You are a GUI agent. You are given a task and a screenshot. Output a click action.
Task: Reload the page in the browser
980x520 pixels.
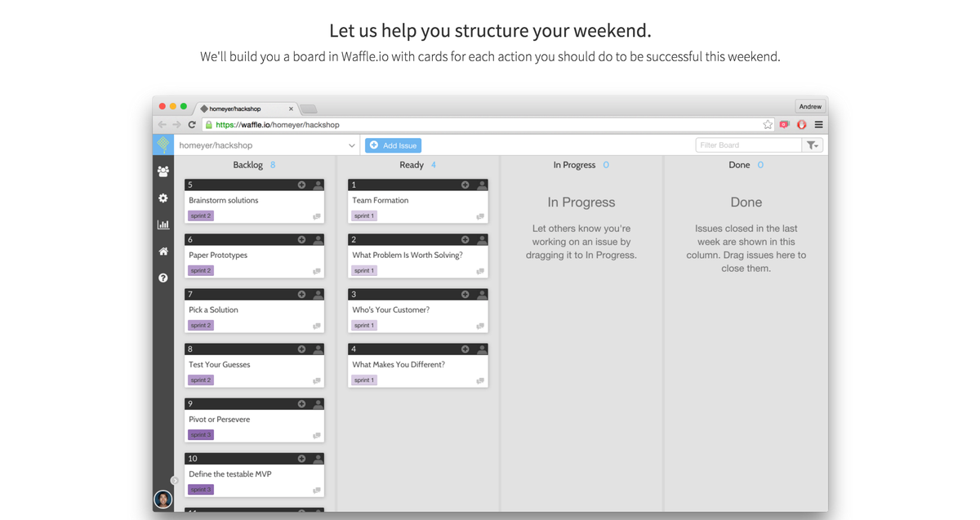tap(192, 125)
